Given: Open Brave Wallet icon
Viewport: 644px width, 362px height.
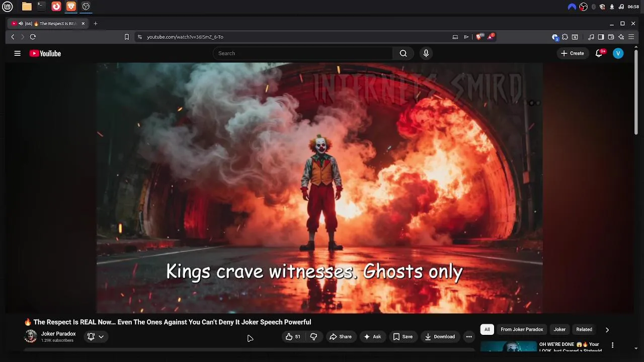Looking at the screenshot, I should [x=611, y=37].
